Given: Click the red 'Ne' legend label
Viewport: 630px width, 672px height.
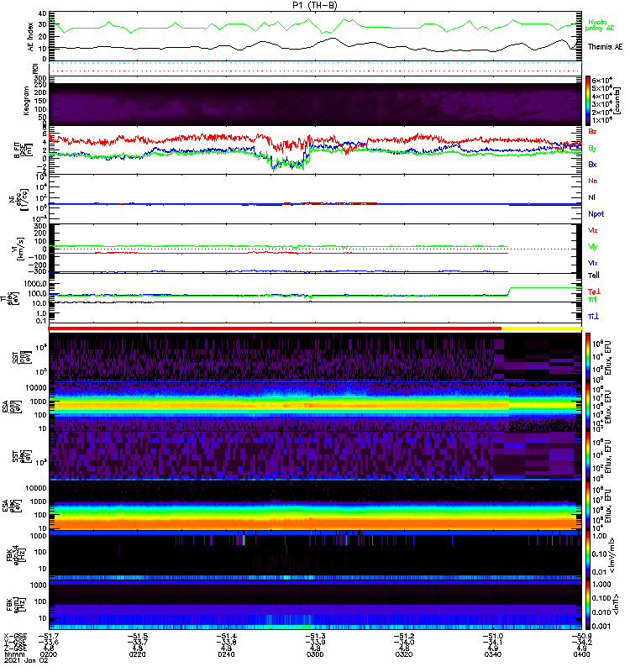Looking at the screenshot, I should pyautogui.click(x=593, y=181).
